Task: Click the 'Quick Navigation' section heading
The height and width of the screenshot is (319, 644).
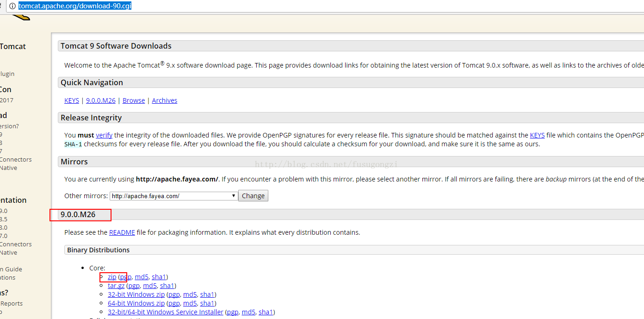Action: 92,82
